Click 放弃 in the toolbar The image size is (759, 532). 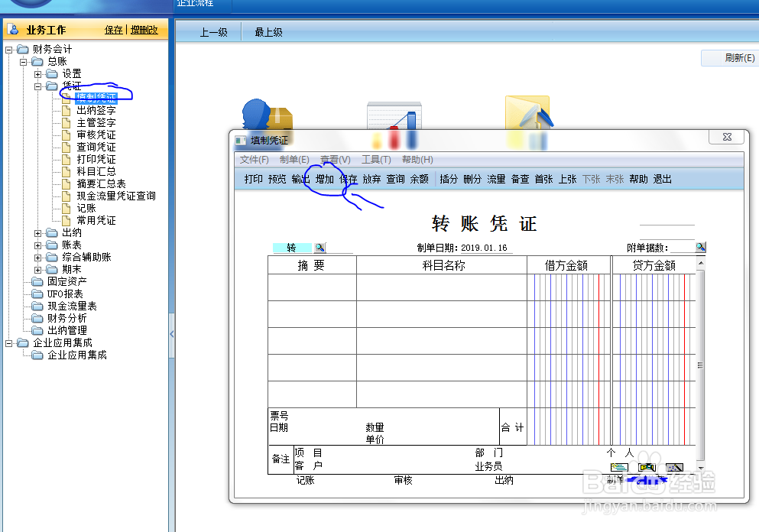tap(371, 179)
